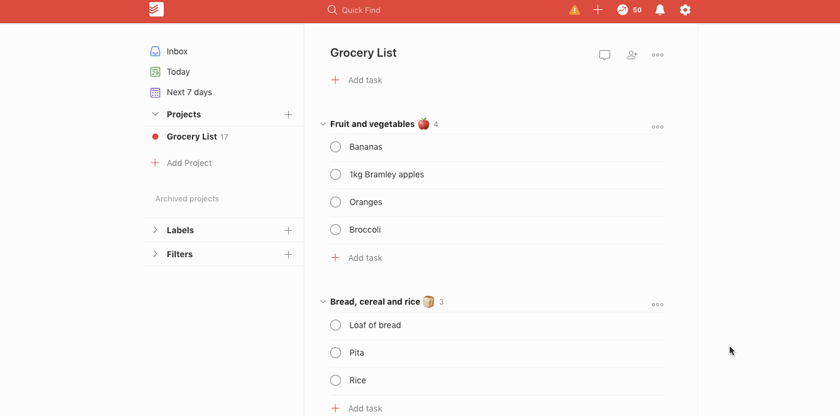Screen dimensions: 840x416
Task: Click Add Project in the sidebar
Action: tap(188, 163)
